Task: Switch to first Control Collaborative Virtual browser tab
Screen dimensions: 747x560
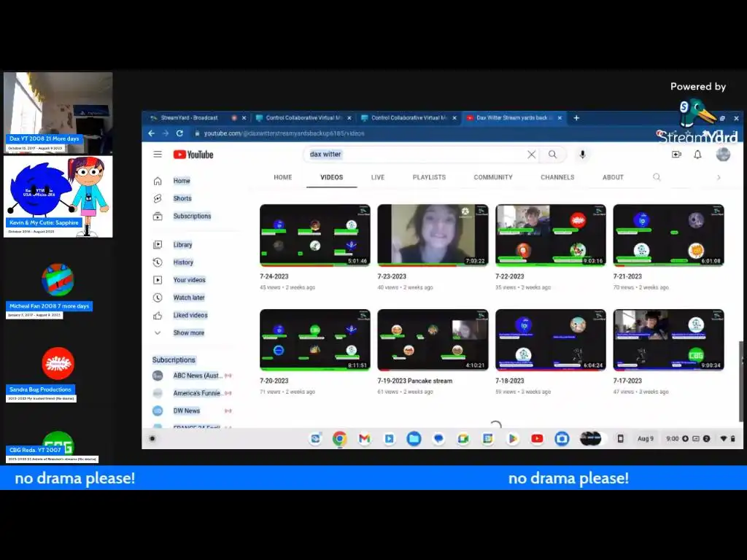Action: pyautogui.click(x=303, y=117)
